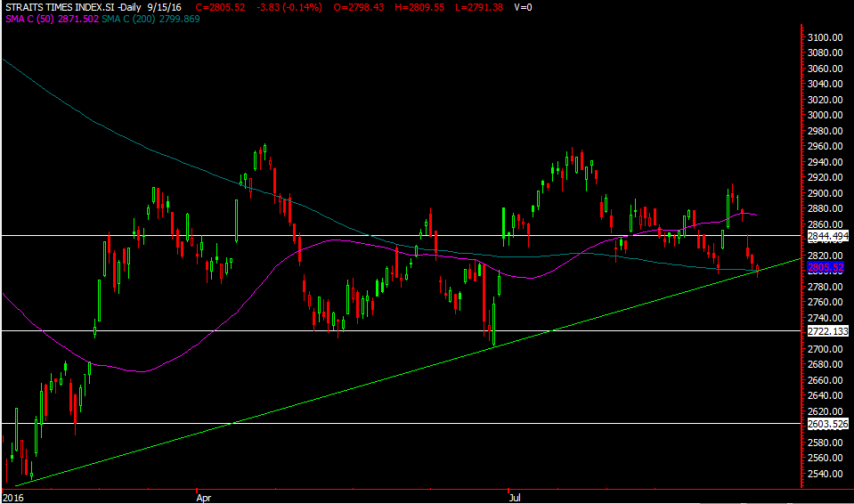Screen dimensions: 854x504
Task: Click the 2016 date axis label
Action: (13, 498)
